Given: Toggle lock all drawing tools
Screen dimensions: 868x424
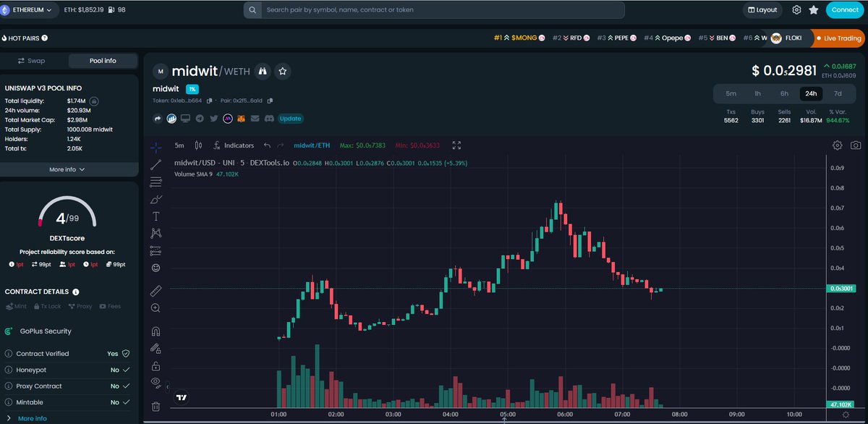Looking at the screenshot, I should (x=156, y=365).
